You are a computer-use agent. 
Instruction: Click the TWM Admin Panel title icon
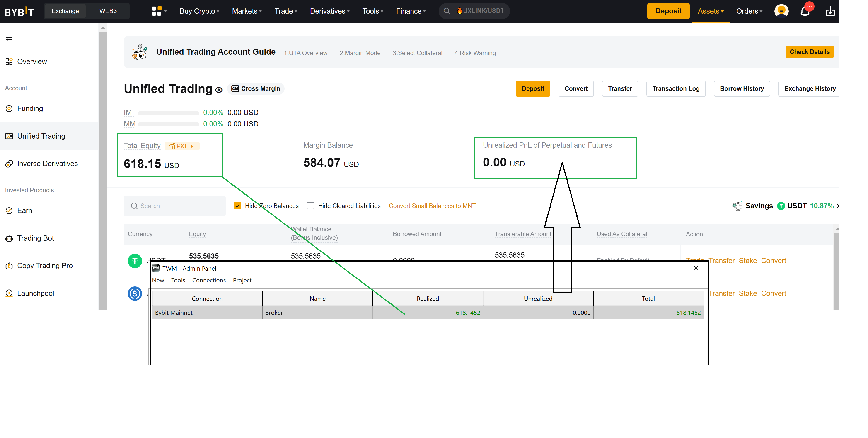[x=156, y=268]
